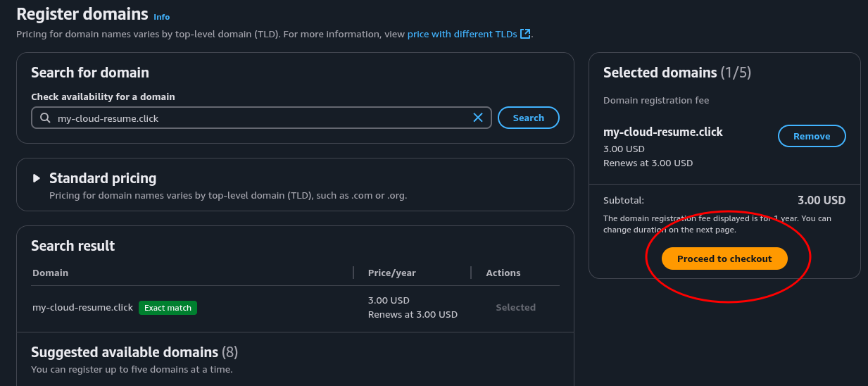Image resolution: width=868 pixels, height=386 pixels.
Task: Click the Domain column header
Action: click(x=51, y=273)
